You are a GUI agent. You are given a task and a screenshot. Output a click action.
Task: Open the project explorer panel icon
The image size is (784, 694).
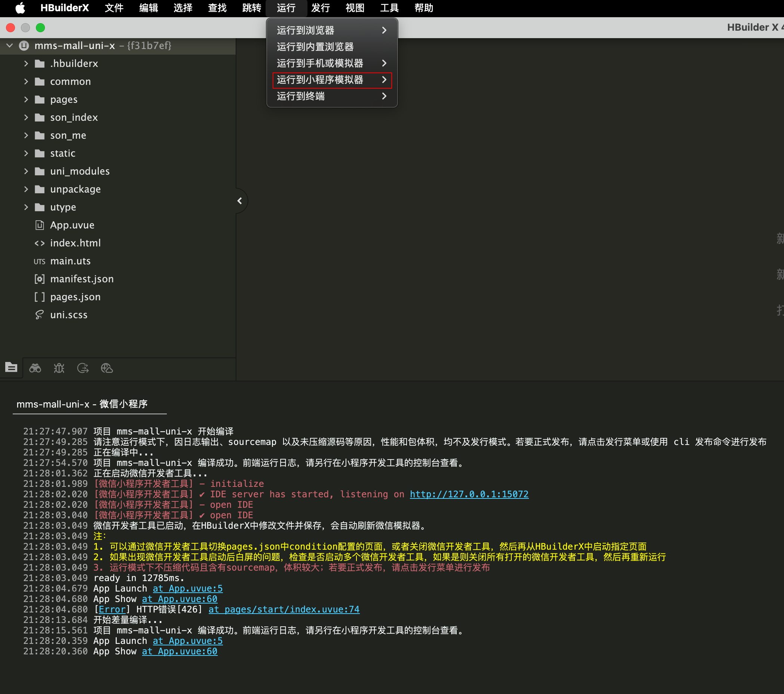[11, 368]
